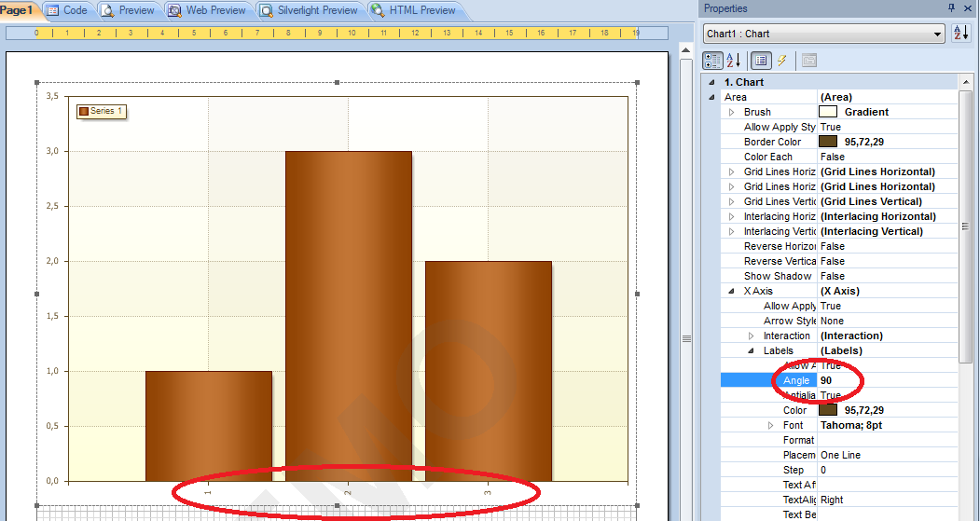
Task: Click the Arrow Style value None
Action: pyautogui.click(x=832, y=322)
